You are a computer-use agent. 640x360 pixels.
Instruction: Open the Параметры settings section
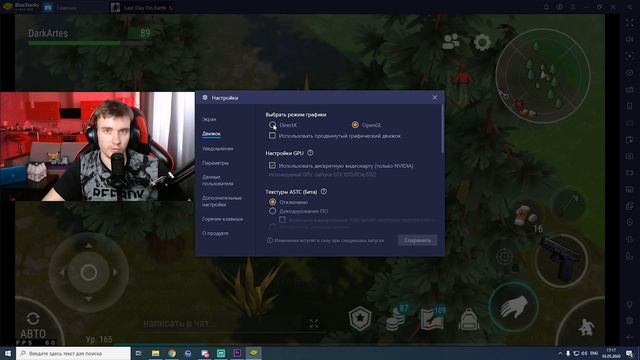click(215, 163)
